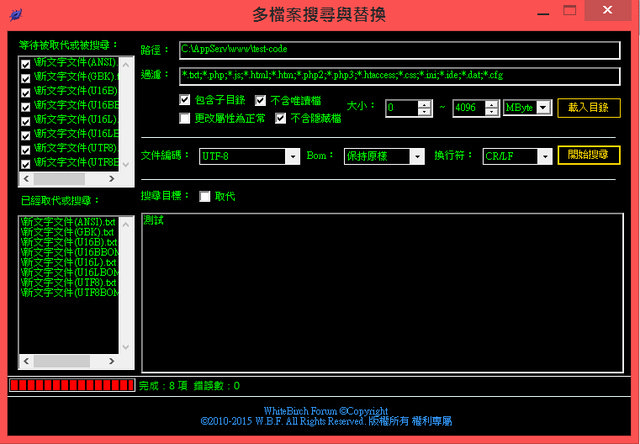The height and width of the screenshot is (444, 640).
Task: Click the 載入目錄 button
Action: click(x=588, y=107)
